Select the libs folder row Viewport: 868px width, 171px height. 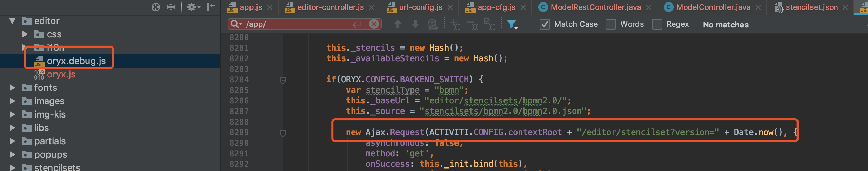point(110,128)
